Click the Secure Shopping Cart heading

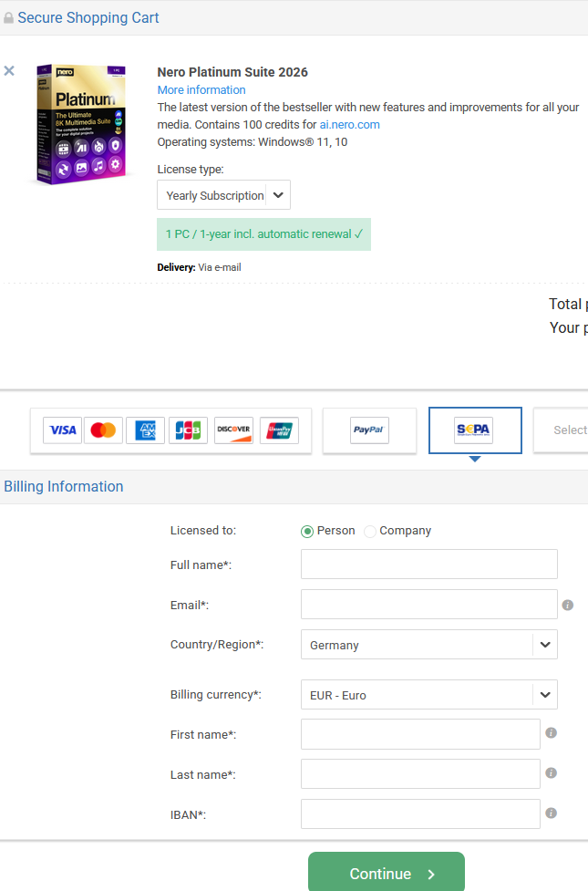point(88,17)
